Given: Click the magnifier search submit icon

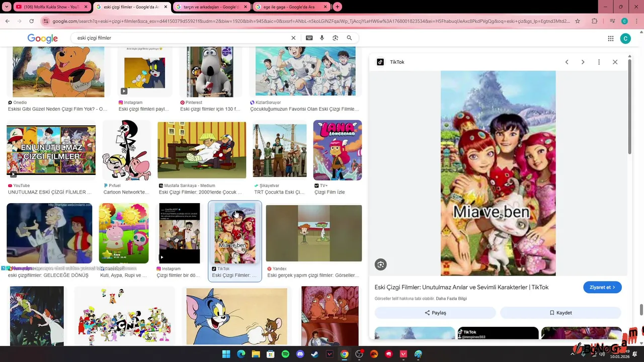Looking at the screenshot, I should pos(349,38).
